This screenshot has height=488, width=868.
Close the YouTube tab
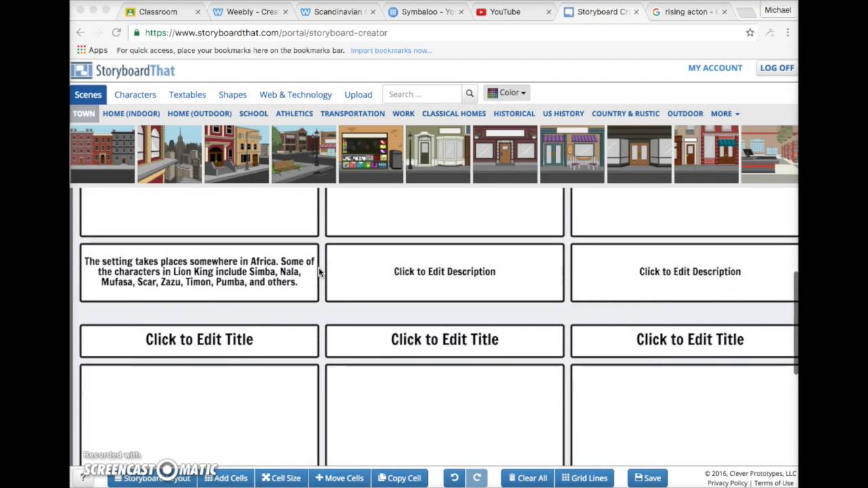[x=549, y=12]
